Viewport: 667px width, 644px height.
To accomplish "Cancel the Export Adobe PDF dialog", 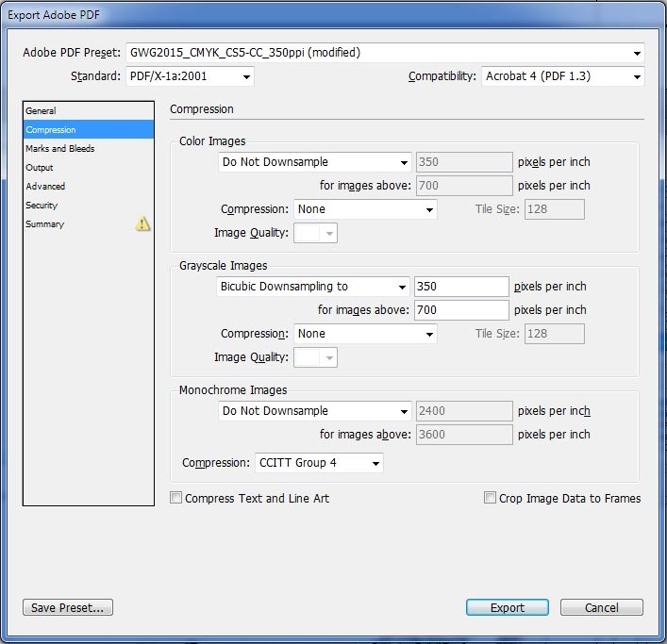I will click(602, 607).
